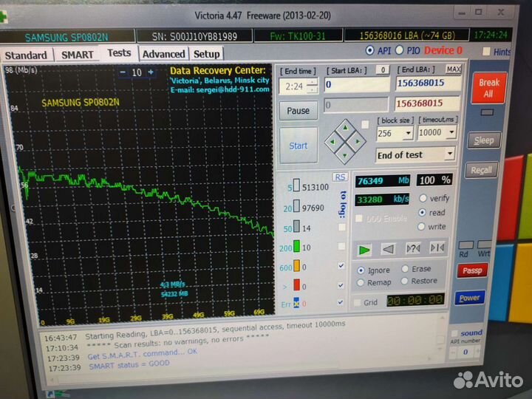This screenshot has height=399, width=532.
Task: Click the butterfly seek playback button
Action: pos(437,248)
